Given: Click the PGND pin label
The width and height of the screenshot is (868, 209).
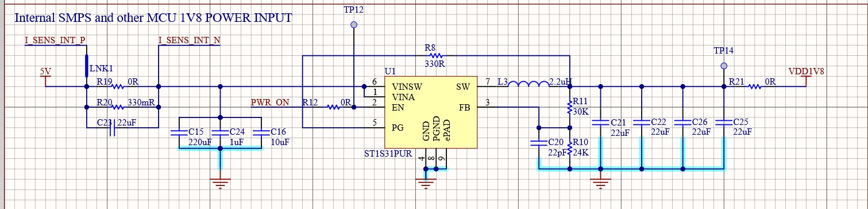Looking at the screenshot, I should click(436, 128).
